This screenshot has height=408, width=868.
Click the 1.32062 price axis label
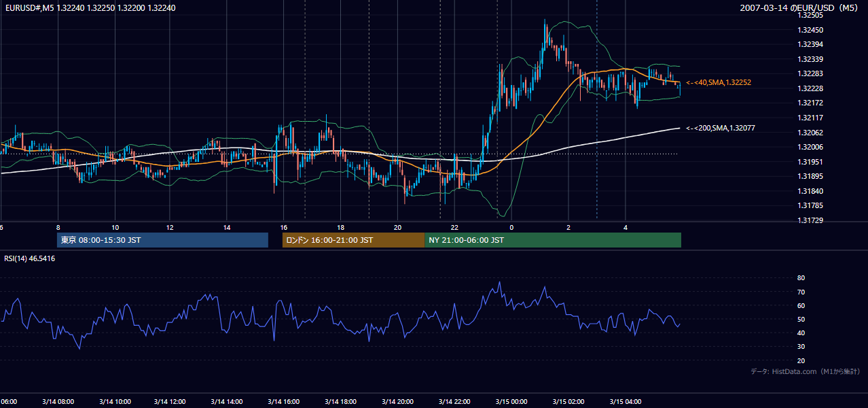point(810,133)
